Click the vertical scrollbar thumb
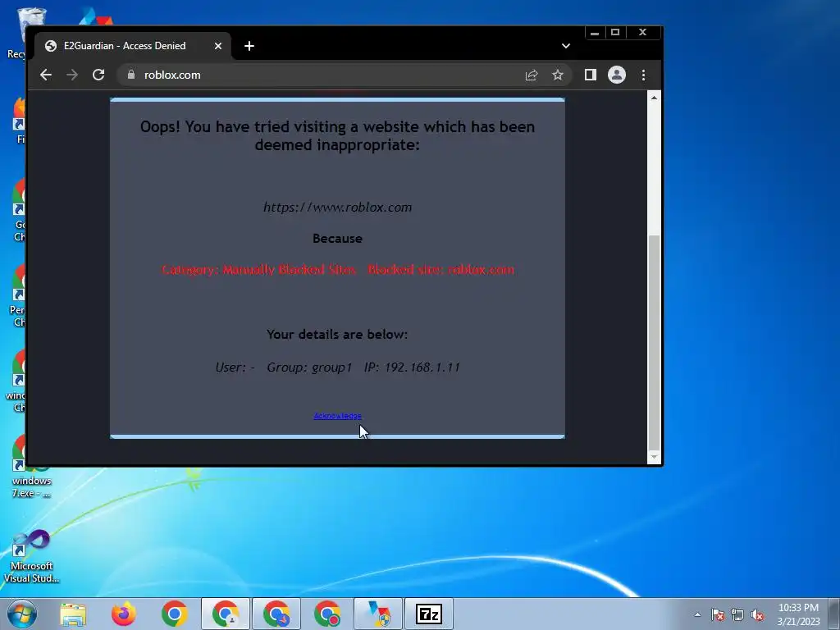The height and width of the screenshot is (630, 840). (654, 342)
